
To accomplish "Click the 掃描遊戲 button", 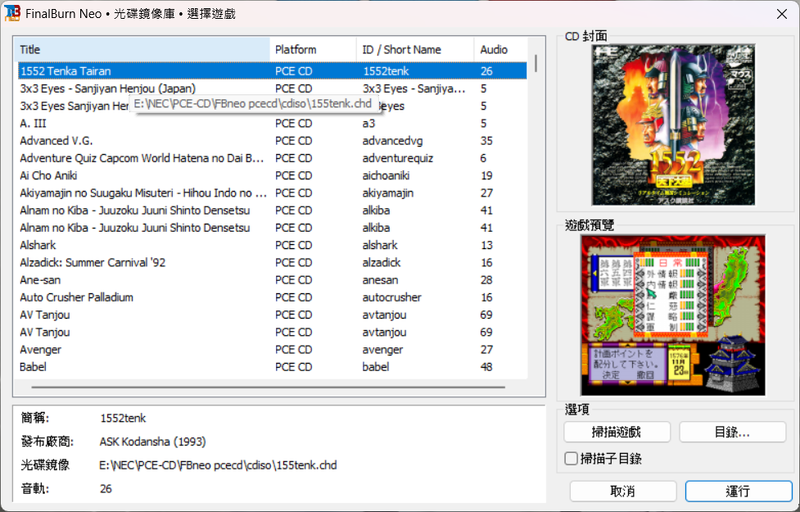I will tap(616, 432).
